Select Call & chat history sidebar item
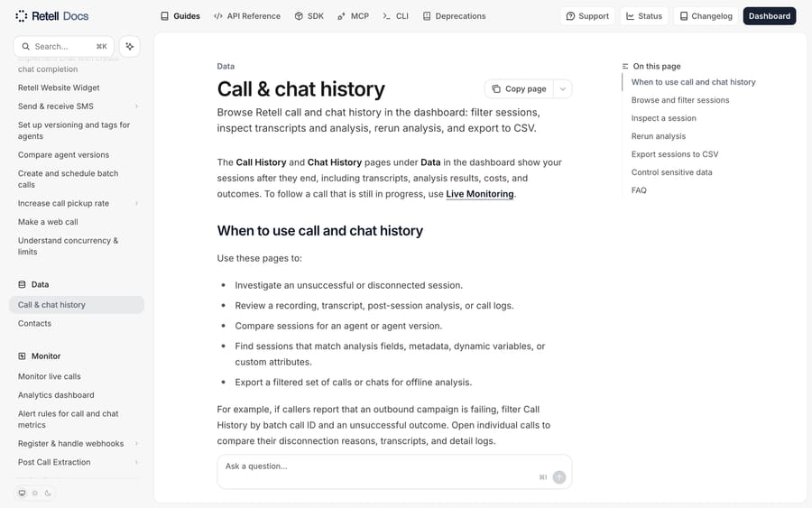The height and width of the screenshot is (508, 812). (x=77, y=305)
